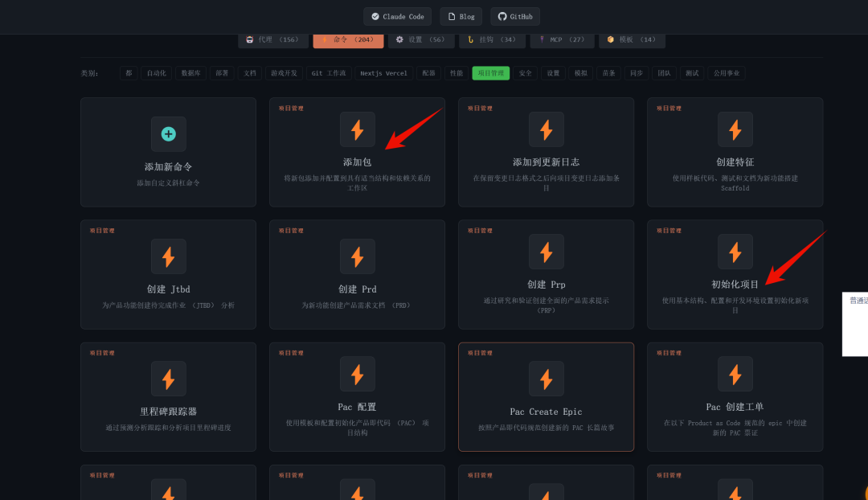This screenshot has width=868, height=500.
Task: Open the Claude Code link
Action: (398, 17)
